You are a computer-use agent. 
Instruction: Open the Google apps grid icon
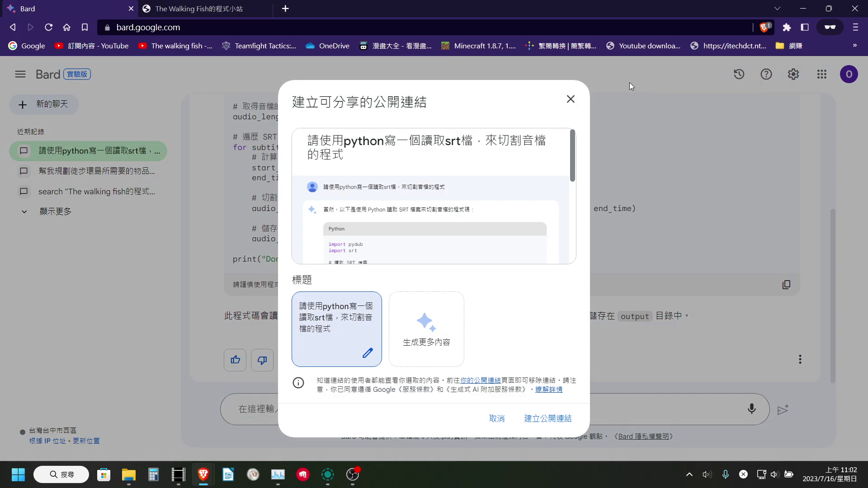(x=822, y=74)
